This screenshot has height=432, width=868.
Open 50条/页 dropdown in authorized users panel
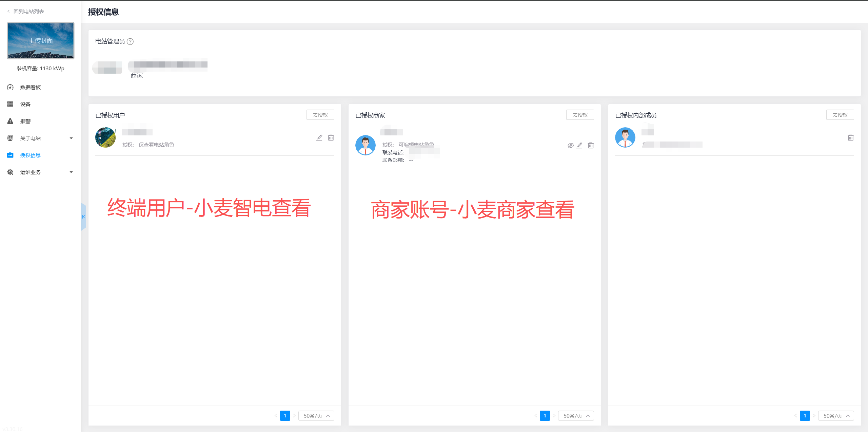click(x=316, y=416)
